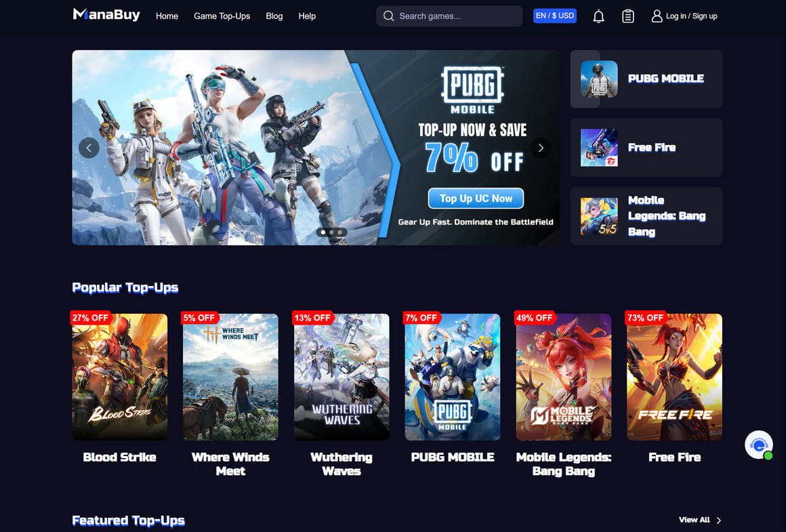Open the notification bell icon

[x=598, y=16]
